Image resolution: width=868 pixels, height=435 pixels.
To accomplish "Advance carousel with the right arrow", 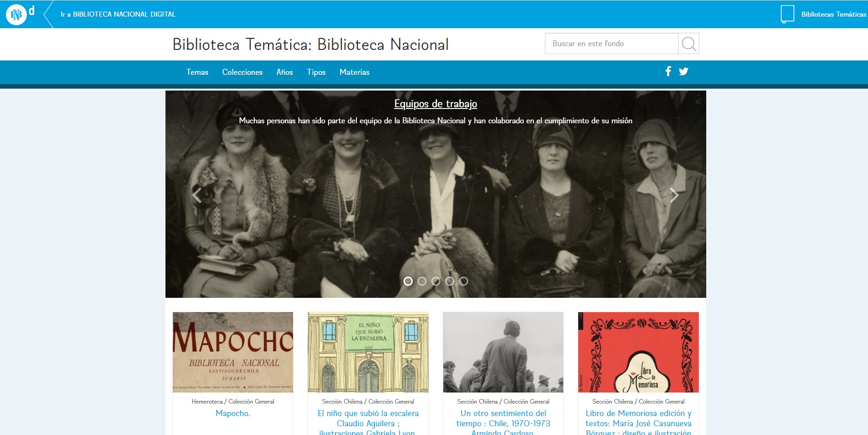I will click(x=674, y=195).
